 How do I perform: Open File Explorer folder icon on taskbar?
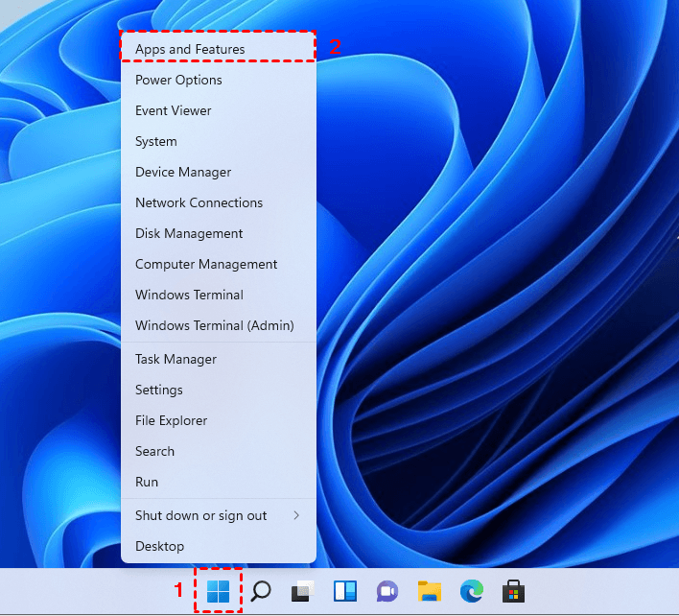(429, 591)
